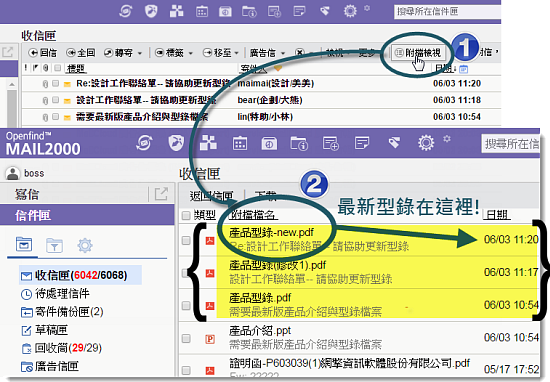Click the add-list icon in lower header

330,143
